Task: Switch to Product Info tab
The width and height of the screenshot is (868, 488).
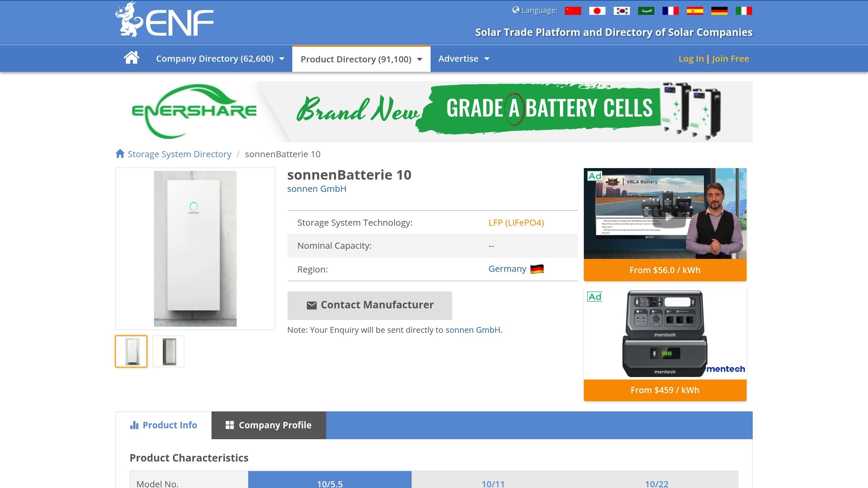Action: click(x=163, y=425)
